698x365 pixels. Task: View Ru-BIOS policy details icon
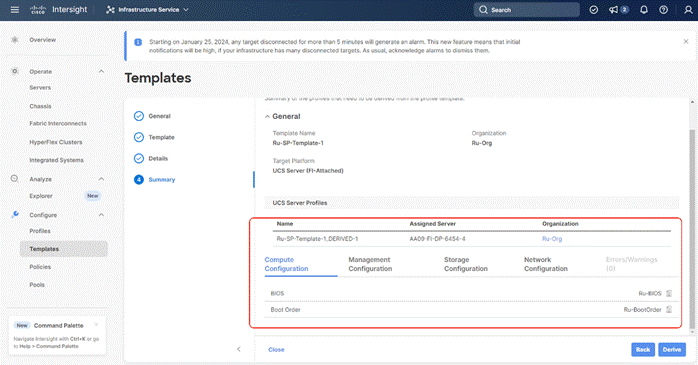(x=669, y=293)
